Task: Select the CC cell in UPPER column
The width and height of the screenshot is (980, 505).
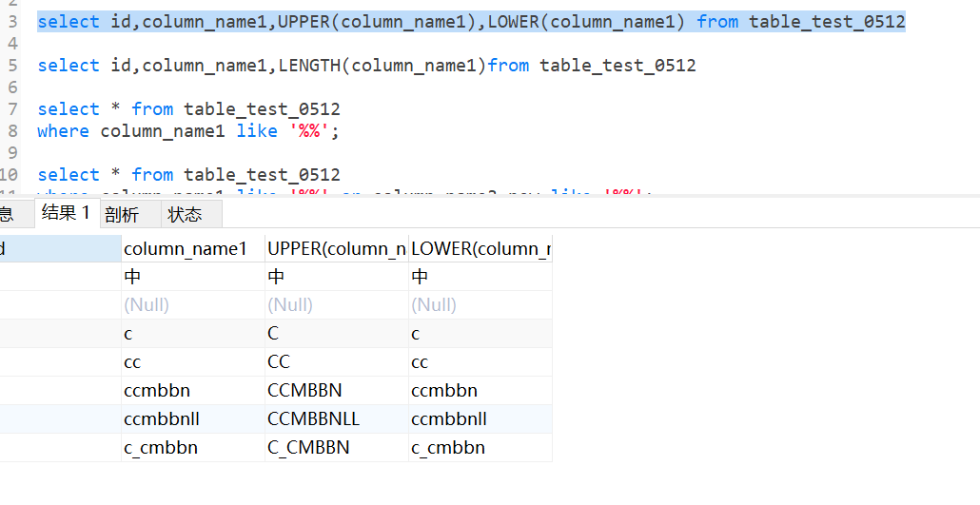Action: 279,361
